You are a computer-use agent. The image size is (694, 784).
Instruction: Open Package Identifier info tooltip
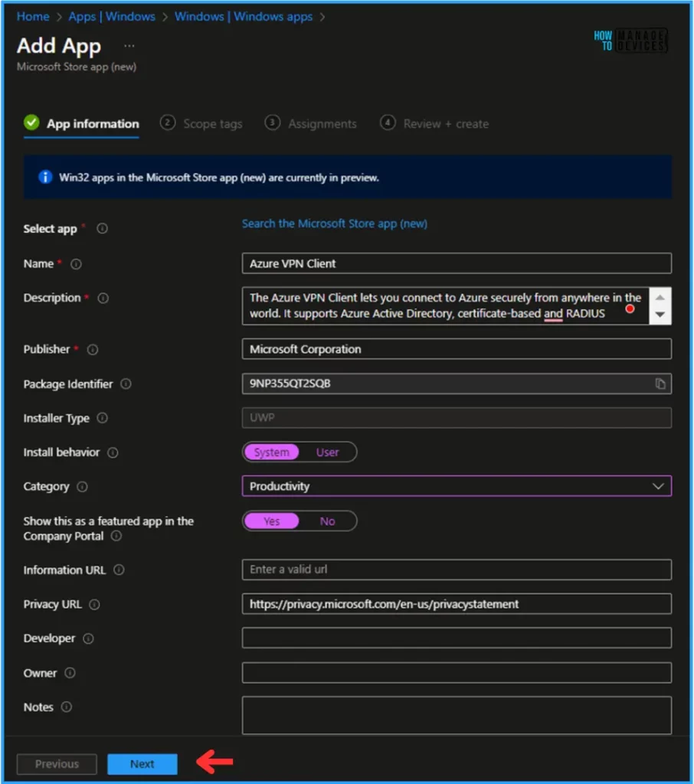pyautogui.click(x=126, y=384)
